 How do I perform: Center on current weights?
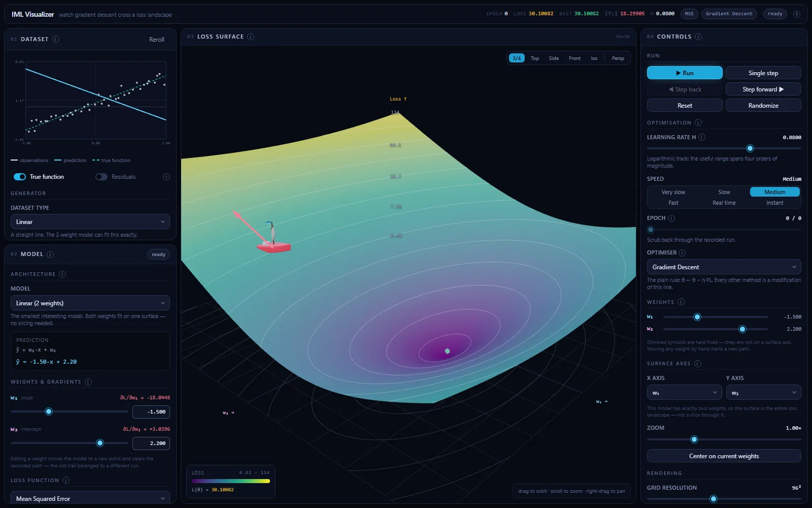click(724, 456)
